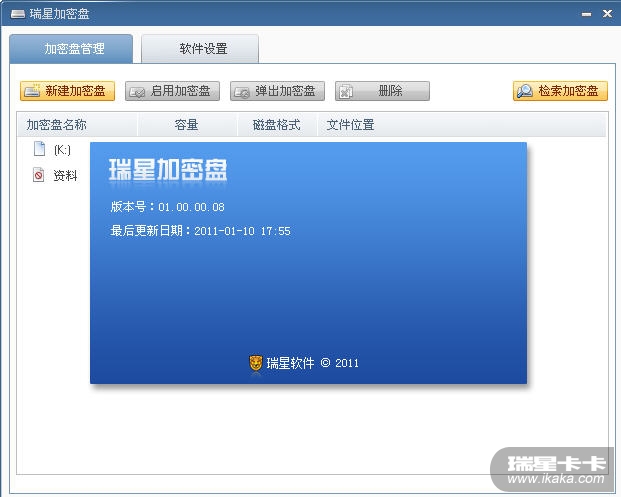Click the Rising tiger logo icon
This screenshot has height=497, width=621.
click(256, 363)
